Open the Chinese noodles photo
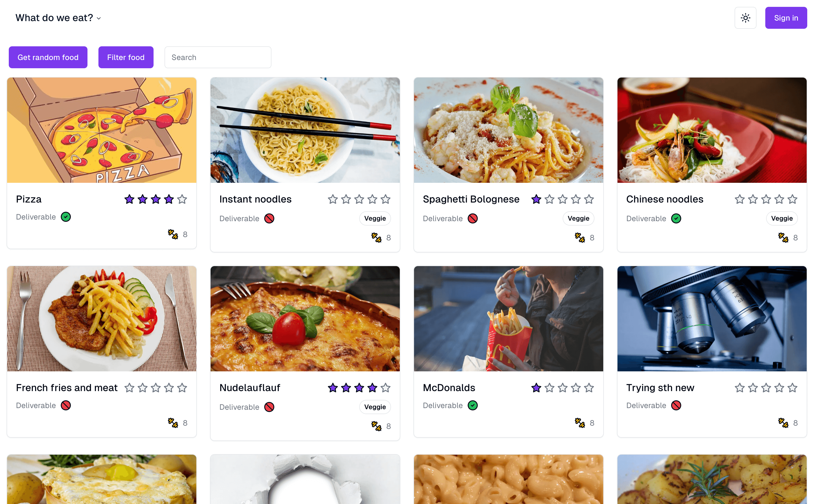813x504 pixels. (x=712, y=130)
